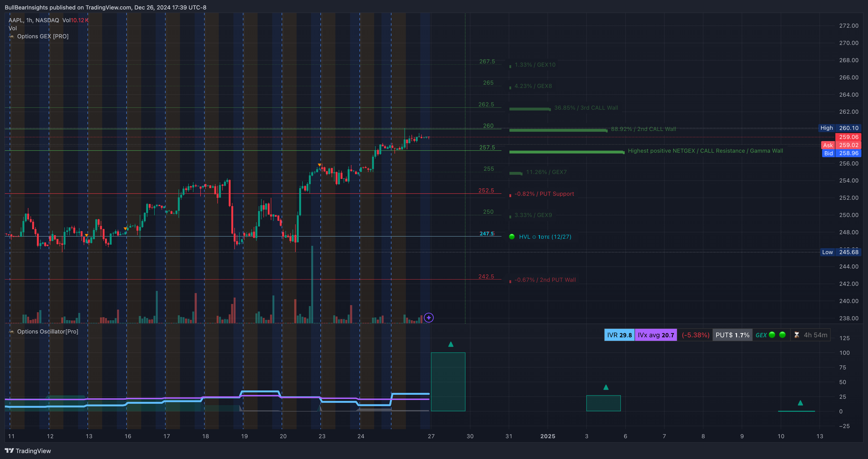The width and height of the screenshot is (868, 459).
Task: Click the Ask 259.02 price label
Action: pos(841,145)
